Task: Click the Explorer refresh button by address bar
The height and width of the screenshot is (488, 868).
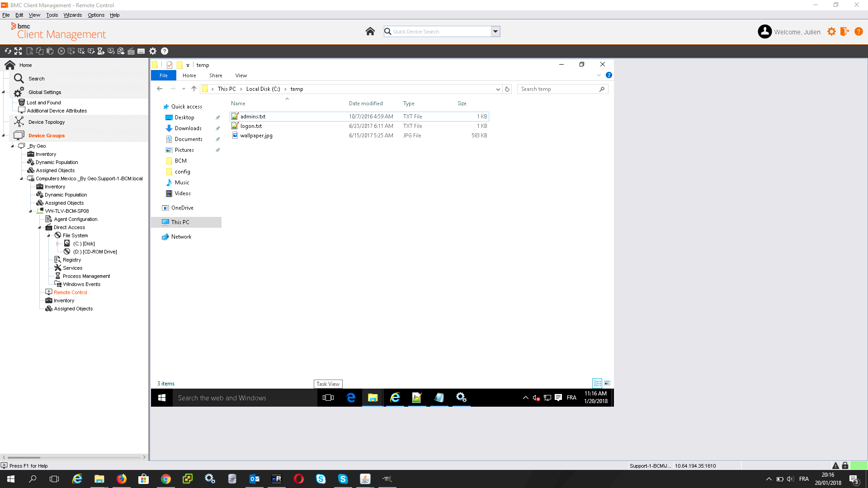Action: pyautogui.click(x=507, y=89)
